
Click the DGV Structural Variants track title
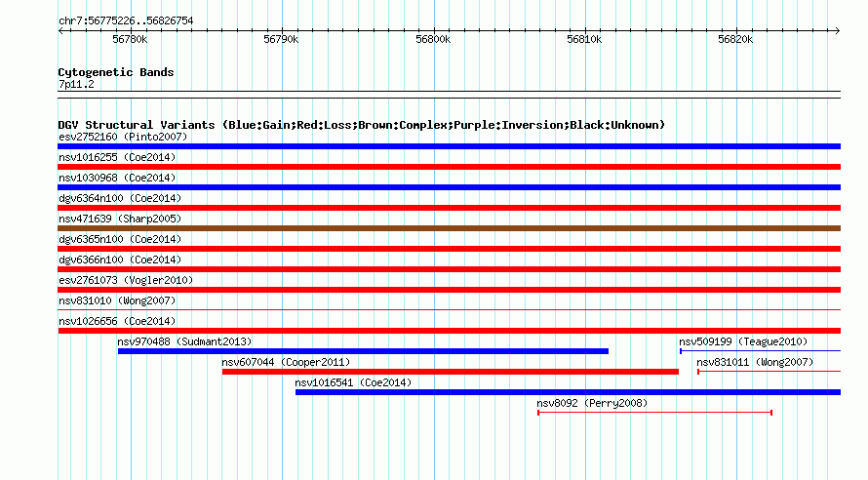tap(361, 125)
